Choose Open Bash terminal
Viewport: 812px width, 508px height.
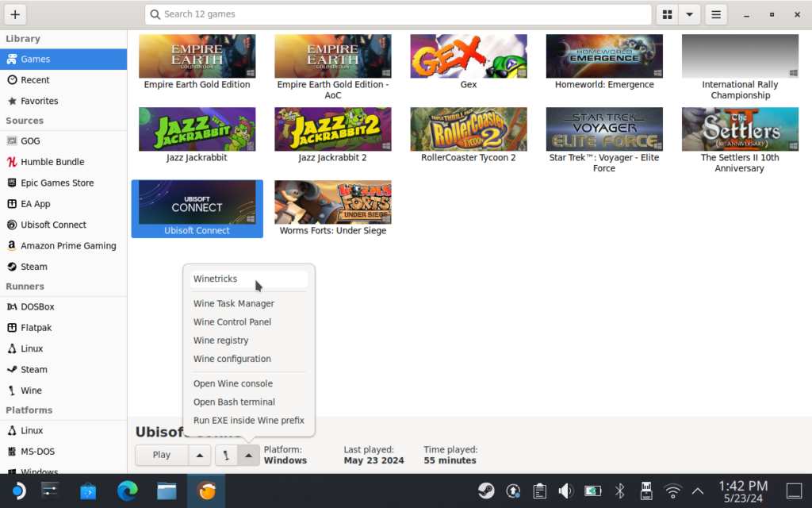(248, 402)
